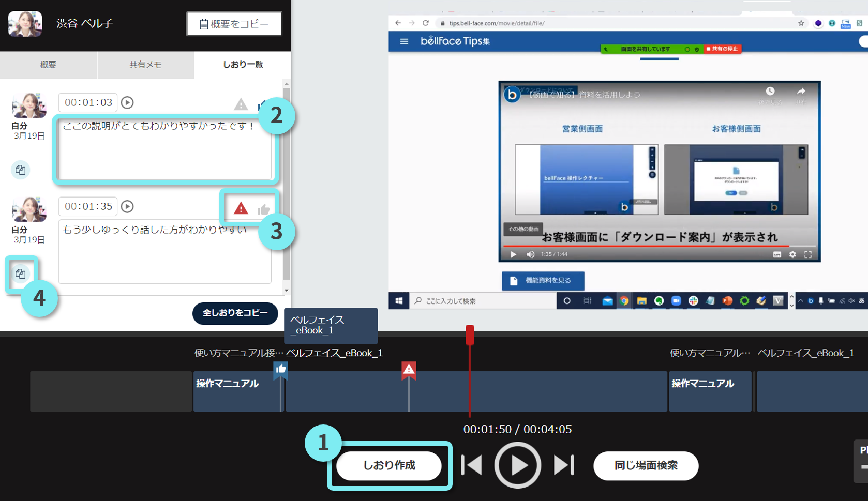Select second 操作マニュアル timeline segment
The width and height of the screenshot is (868, 501).
coord(710,391)
